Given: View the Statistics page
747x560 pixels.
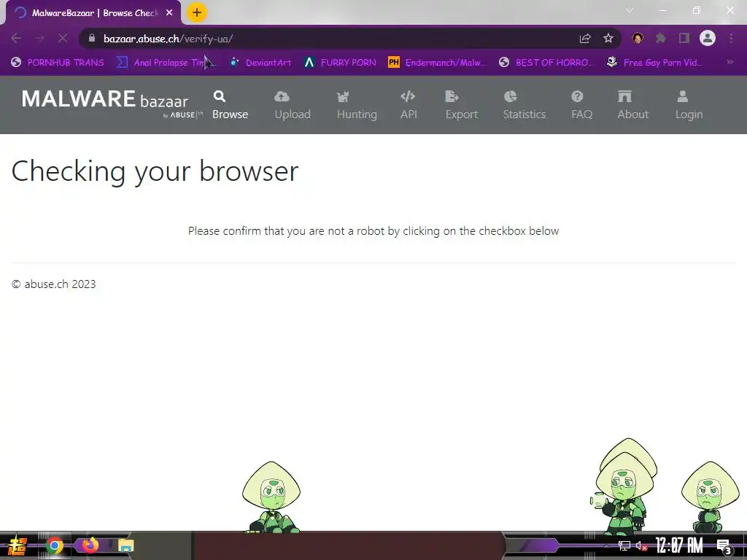Looking at the screenshot, I should (x=525, y=105).
